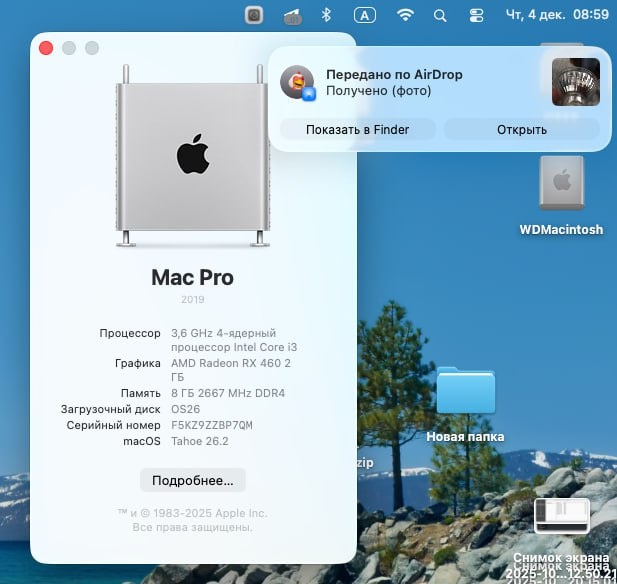Click the Tahoe 26.2 macOS version text
617x584 pixels.
(x=200, y=441)
